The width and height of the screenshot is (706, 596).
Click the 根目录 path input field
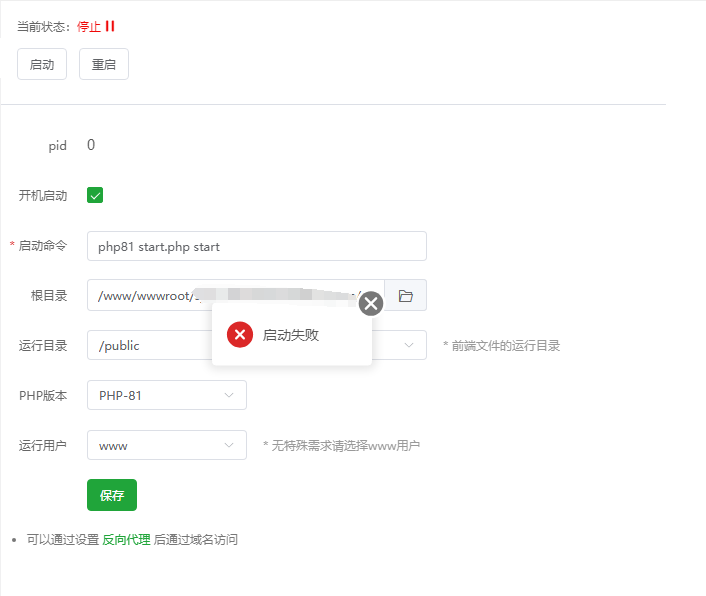pyautogui.click(x=236, y=295)
